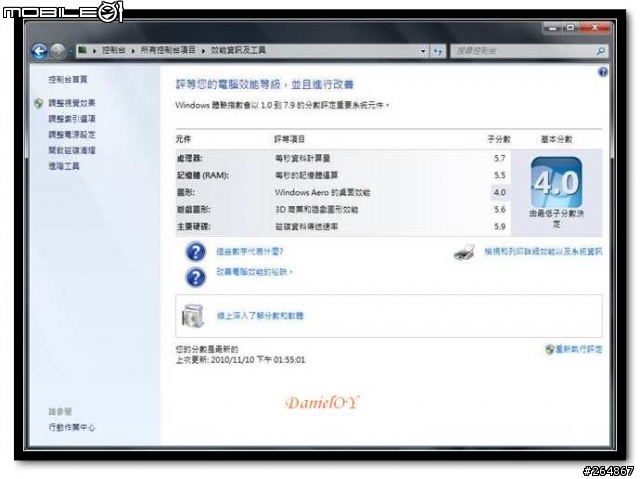Open 開啟磁碟清理 in the sidebar

(x=72, y=151)
